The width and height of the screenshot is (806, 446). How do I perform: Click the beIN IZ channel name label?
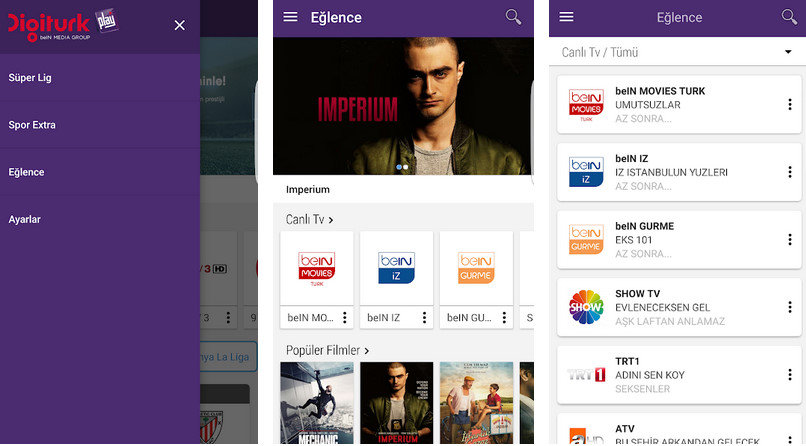[383, 318]
